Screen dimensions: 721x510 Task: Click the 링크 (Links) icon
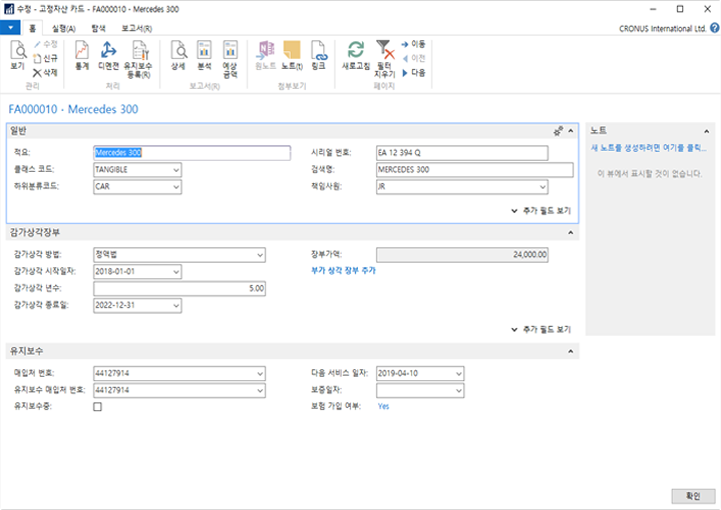click(318, 55)
